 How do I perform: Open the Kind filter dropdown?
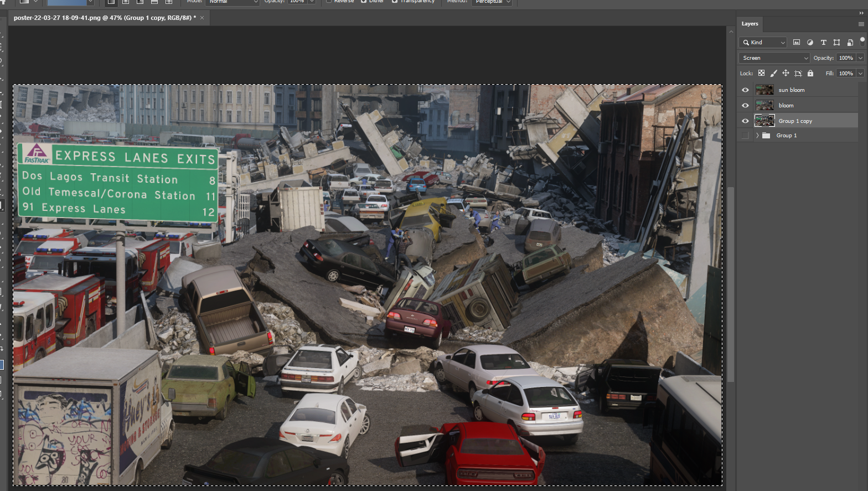point(763,42)
